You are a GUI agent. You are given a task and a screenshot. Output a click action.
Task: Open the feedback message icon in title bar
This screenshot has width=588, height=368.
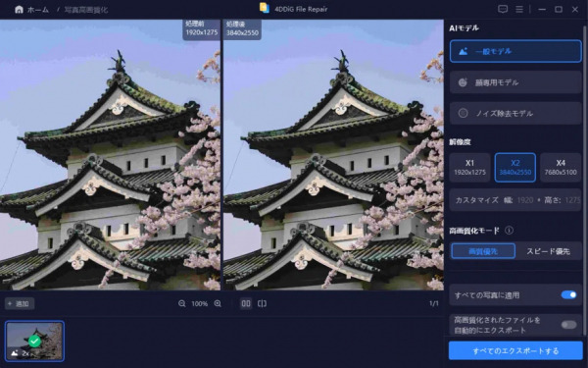click(x=503, y=9)
